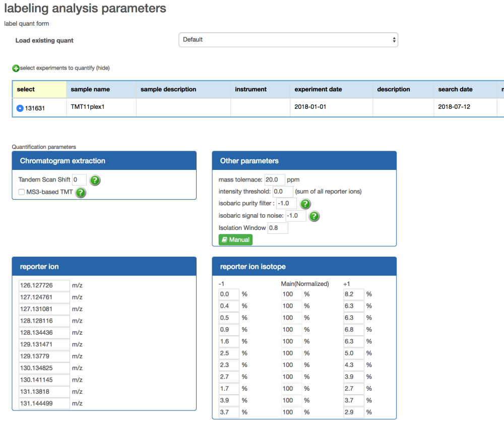The height and width of the screenshot is (423, 504).
Task: Edit the intensity threshold field
Action: pyautogui.click(x=283, y=192)
